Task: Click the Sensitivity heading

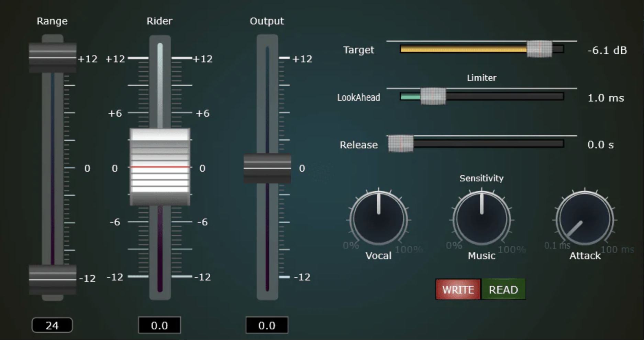Action: (x=481, y=178)
